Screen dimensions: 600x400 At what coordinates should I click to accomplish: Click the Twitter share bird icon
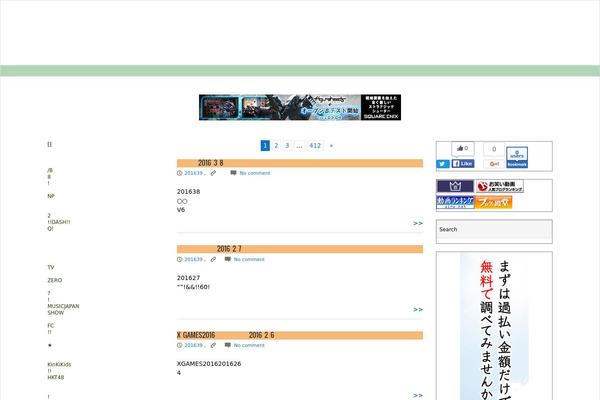click(443, 164)
